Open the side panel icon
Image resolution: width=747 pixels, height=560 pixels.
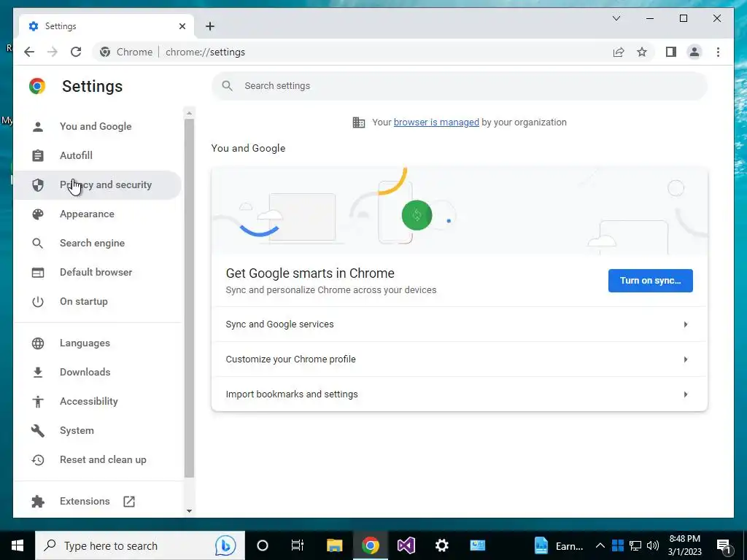click(x=671, y=52)
